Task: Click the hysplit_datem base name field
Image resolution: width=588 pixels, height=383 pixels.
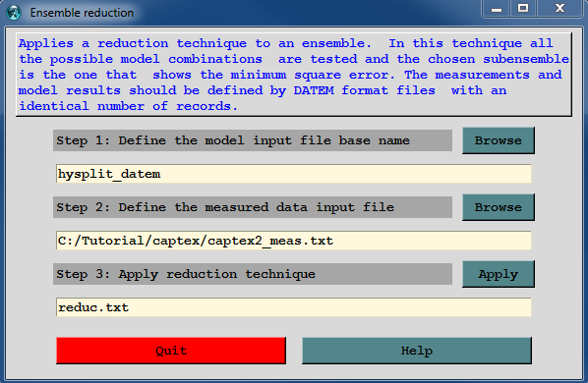Action: point(294,174)
